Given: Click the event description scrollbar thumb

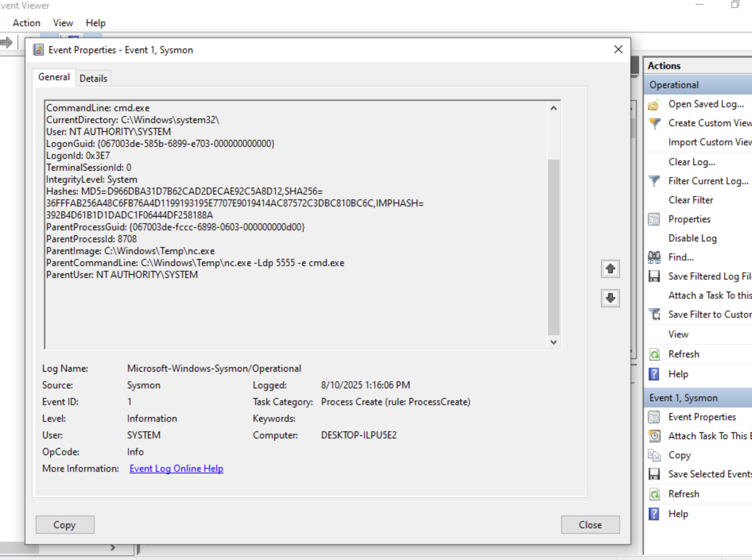Looking at the screenshot, I should (x=554, y=247).
